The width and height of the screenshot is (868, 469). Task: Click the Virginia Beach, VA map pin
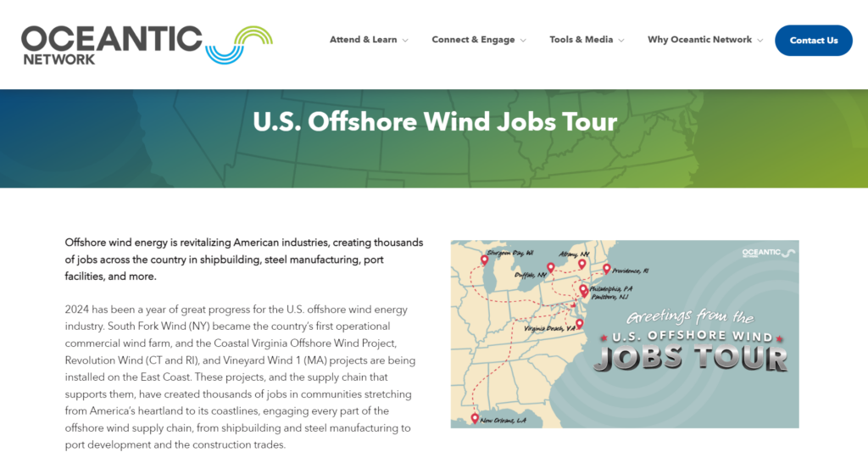(579, 323)
